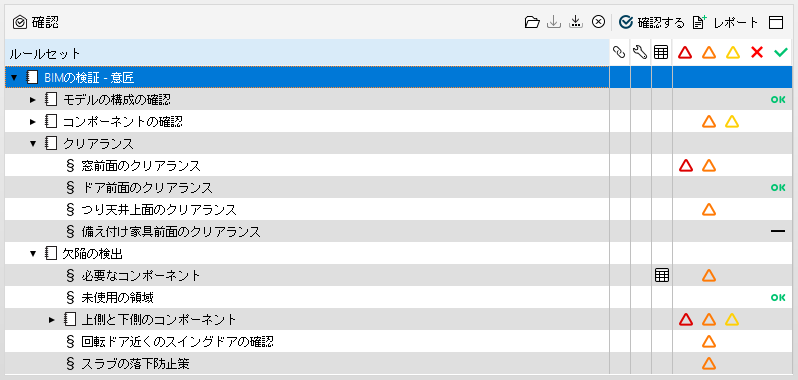The width and height of the screenshot is (798, 380).
Task: Click the red triangle in 上側と下側のコンポーネント row
Action: click(x=686, y=319)
